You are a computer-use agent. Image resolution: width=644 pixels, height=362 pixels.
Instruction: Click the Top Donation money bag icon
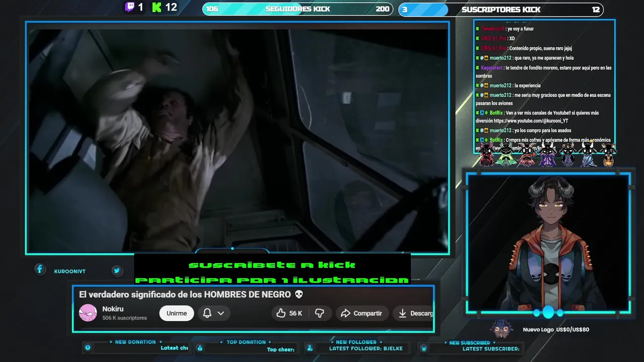200,348
